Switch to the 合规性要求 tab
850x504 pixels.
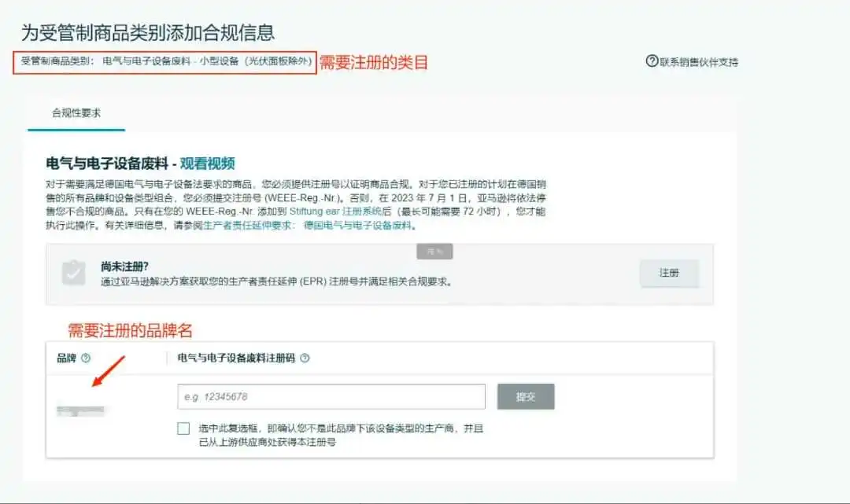(x=76, y=113)
